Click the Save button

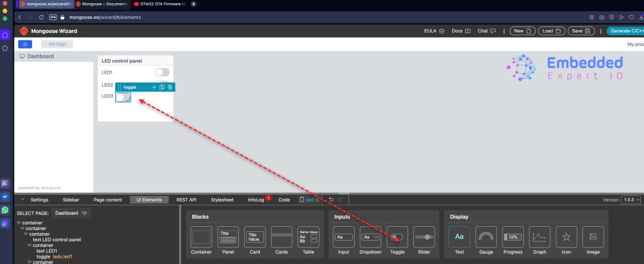pos(582,31)
